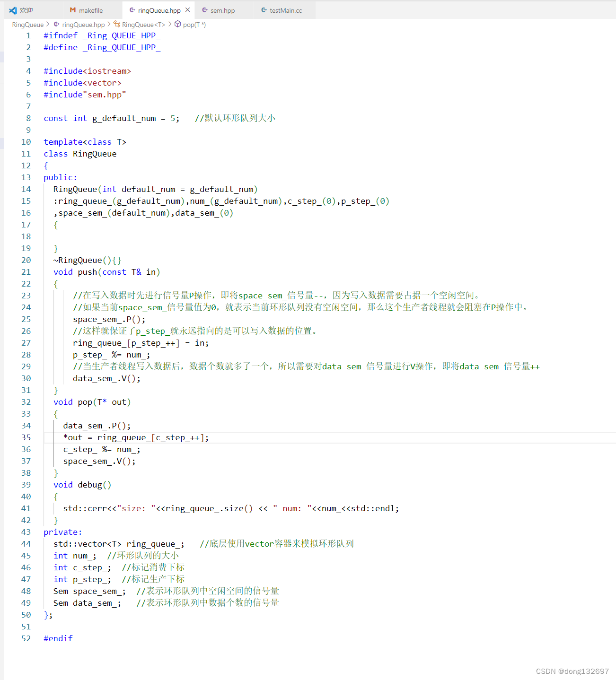Click the makefile M icon
Image resolution: width=616 pixels, height=680 pixels.
pyautogui.click(x=73, y=10)
